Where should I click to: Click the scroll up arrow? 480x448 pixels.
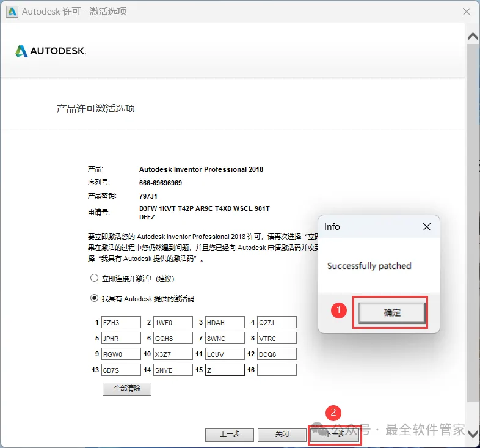pos(473,37)
